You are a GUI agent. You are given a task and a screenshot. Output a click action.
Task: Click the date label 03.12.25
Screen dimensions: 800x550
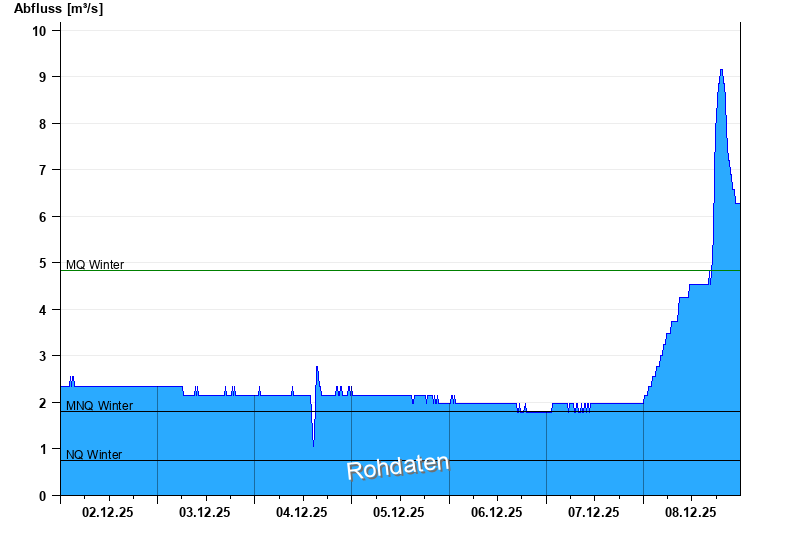(x=205, y=512)
